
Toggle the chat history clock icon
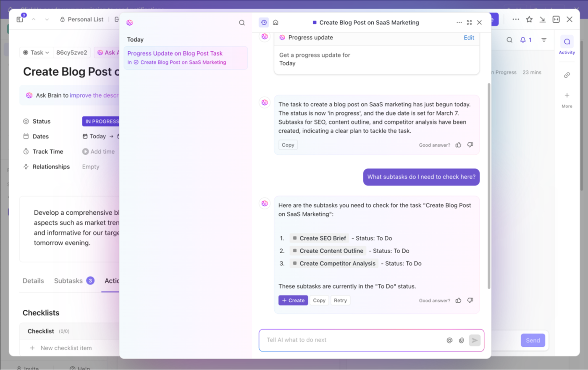point(264,22)
